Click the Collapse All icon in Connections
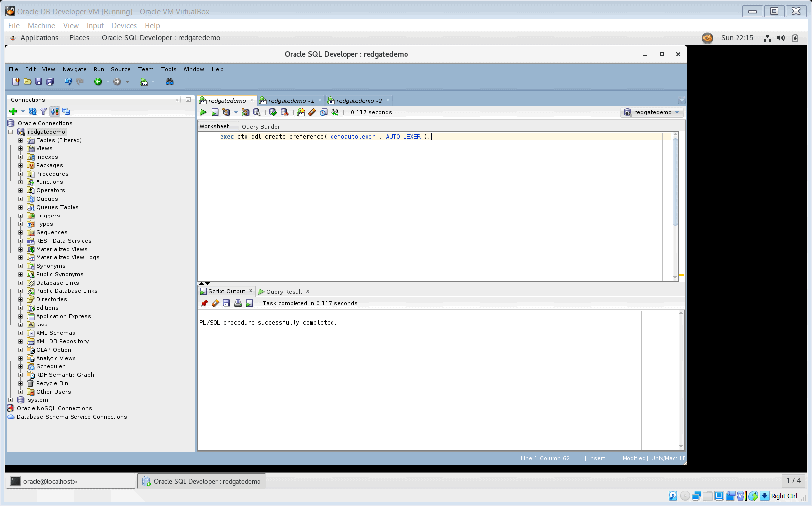This screenshot has width=812, height=506. point(66,111)
